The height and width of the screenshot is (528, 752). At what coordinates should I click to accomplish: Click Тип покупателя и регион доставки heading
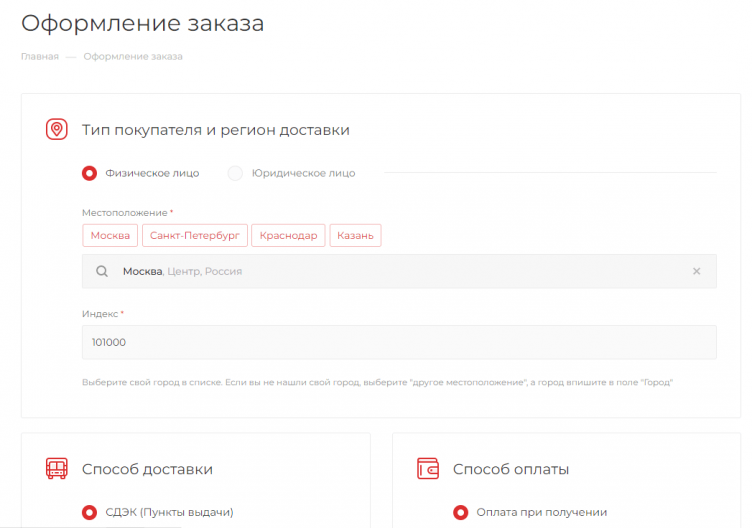[x=216, y=130]
